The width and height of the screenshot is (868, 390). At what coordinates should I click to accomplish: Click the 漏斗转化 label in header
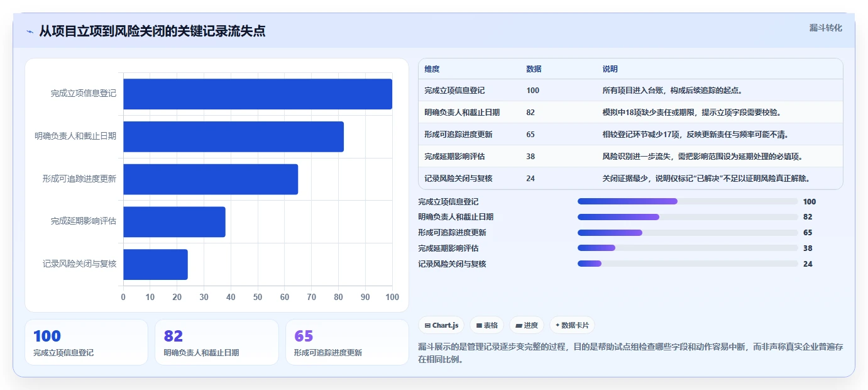[x=825, y=28]
